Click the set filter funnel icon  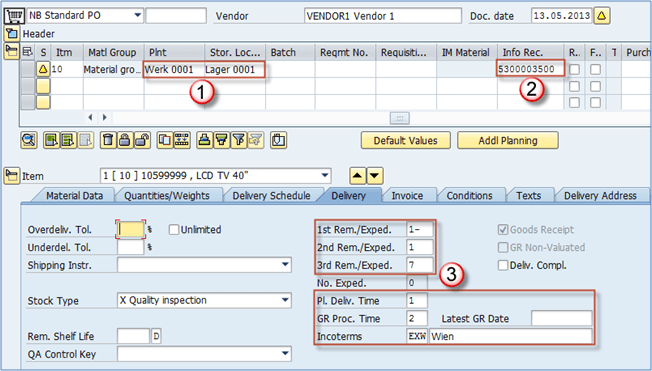tap(239, 140)
